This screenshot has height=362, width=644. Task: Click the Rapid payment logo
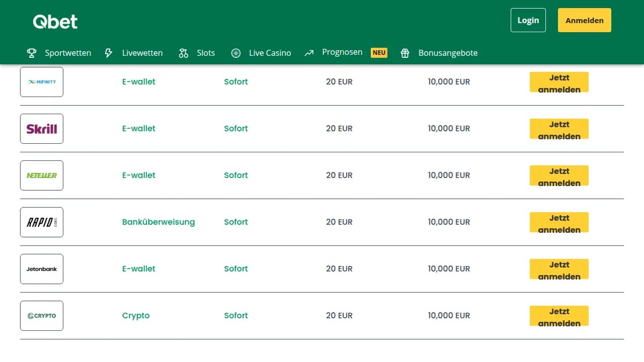pos(42,222)
